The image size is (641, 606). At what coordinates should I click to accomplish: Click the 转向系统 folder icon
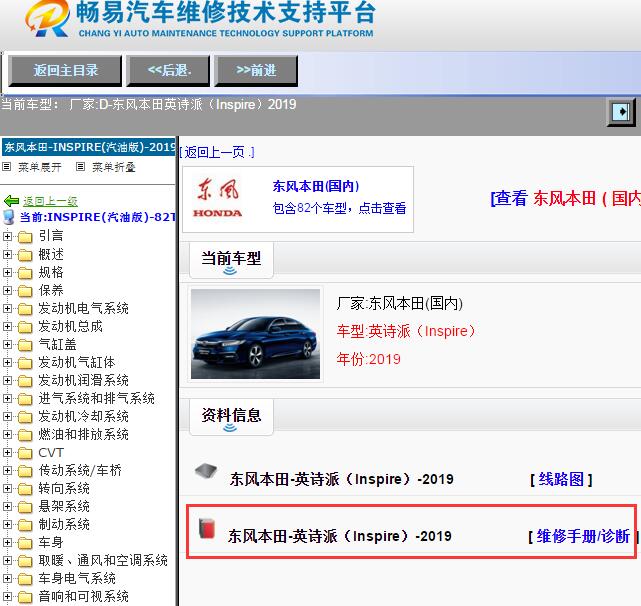[x=25, y=489]
